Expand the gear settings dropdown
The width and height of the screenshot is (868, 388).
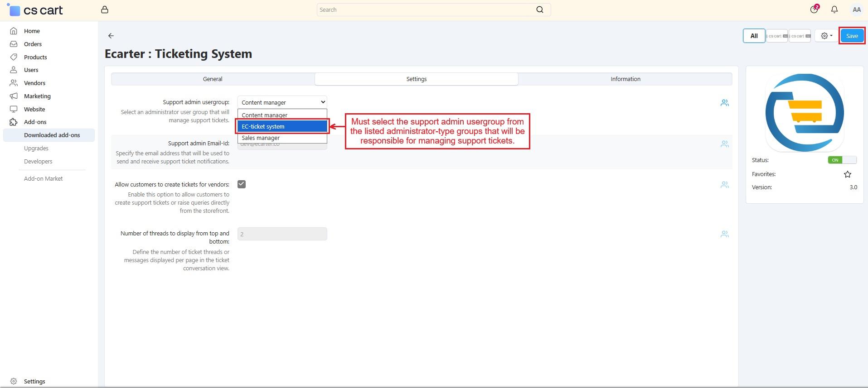coord(826,36)
